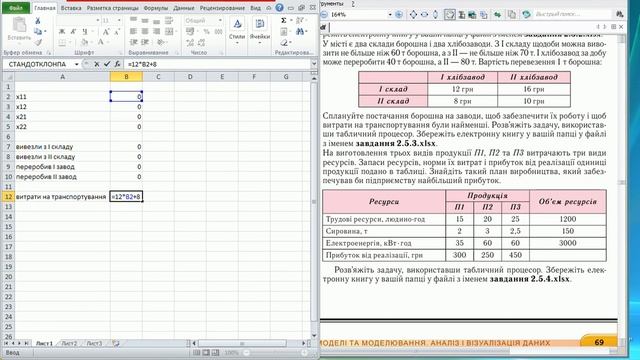
Task: Click the formula bar input showing =12*B2+8
Action: coord(218,64)
